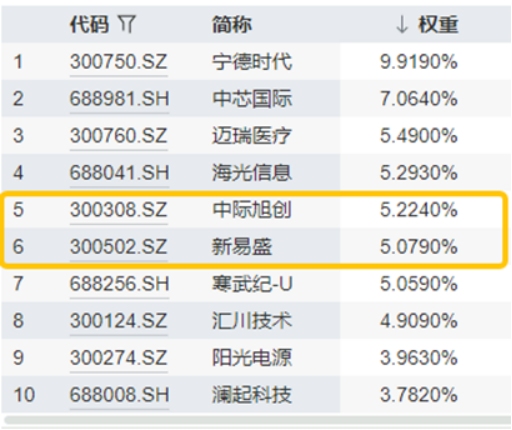The image size is (512, 430).
Task: Select the name 新易盛
Action: click(x=242, y=247)
